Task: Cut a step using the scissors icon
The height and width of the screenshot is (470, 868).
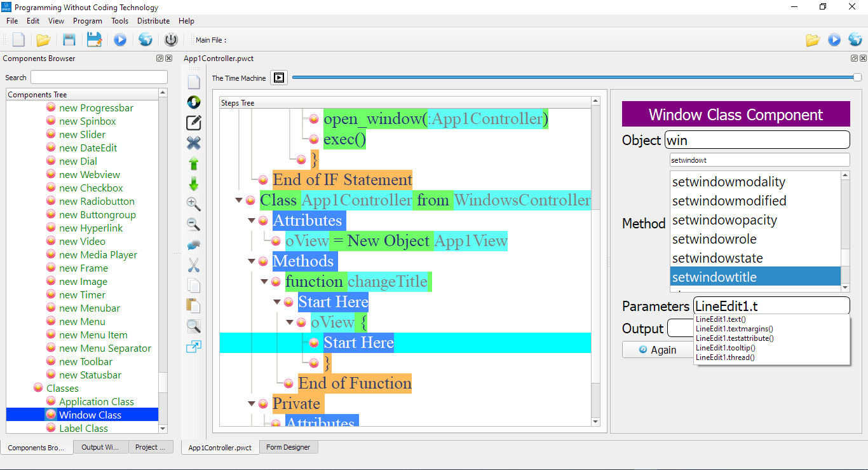Action: point(193,265)
